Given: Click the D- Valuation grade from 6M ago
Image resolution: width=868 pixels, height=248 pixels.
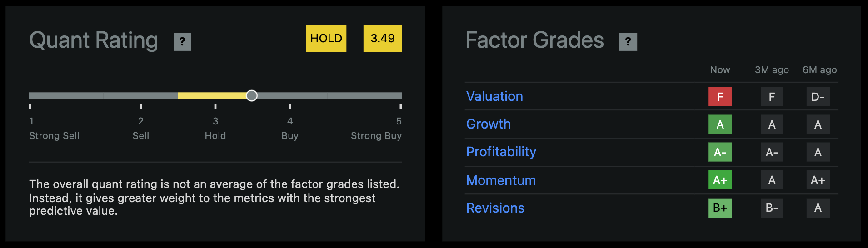Looking at the screenshot, I should point(818,97).
